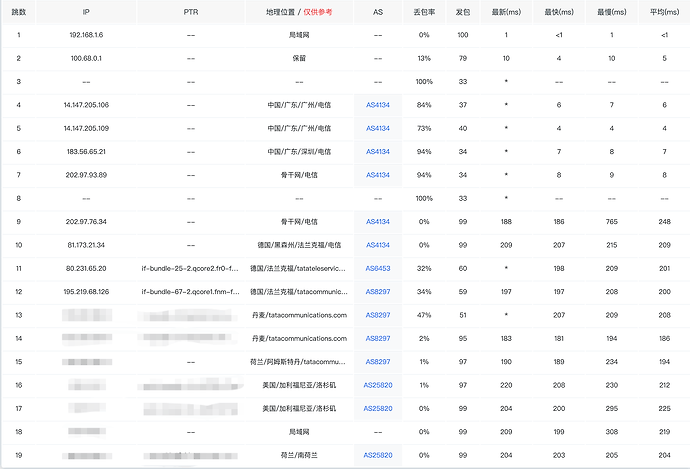Open the AS4134 link for 81.173.21.34

pos(378,245)
